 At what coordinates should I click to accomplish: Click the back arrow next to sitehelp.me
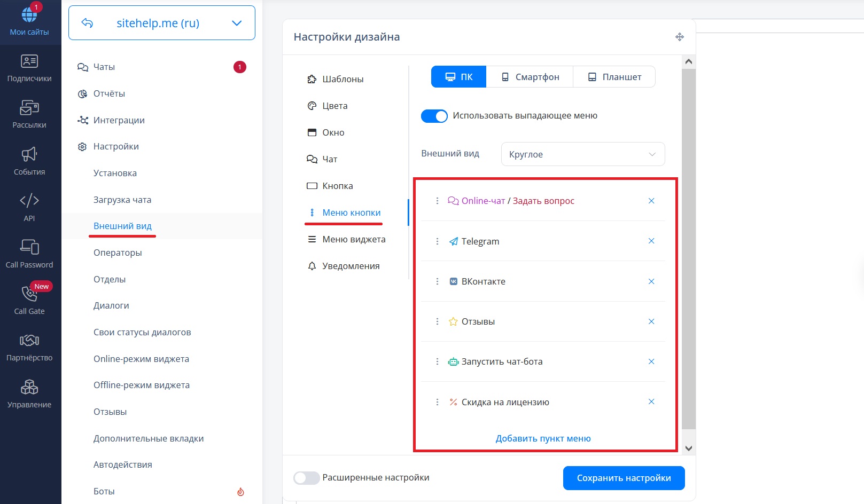point(87,23)
